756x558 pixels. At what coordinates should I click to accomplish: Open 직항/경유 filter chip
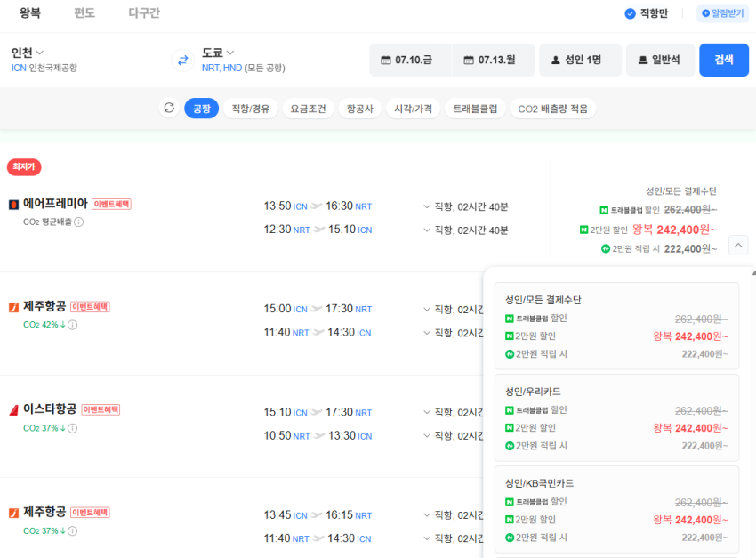(x=250, y=109)
